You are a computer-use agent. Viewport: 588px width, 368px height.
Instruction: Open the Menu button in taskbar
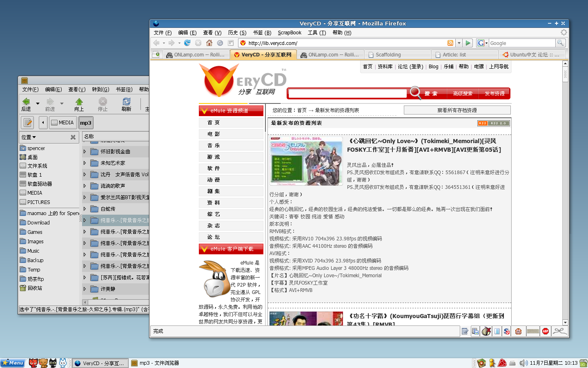(x=13, y=363)
